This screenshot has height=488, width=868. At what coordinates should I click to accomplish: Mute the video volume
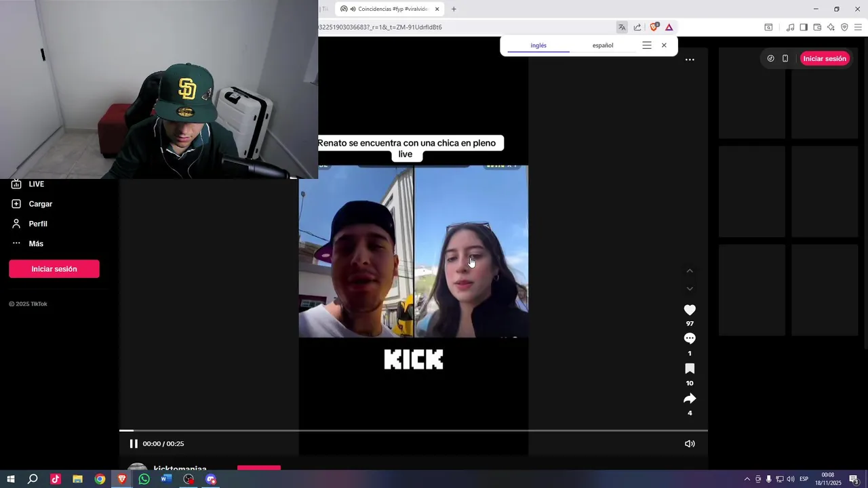pyautogui.click(x=690, y=444)
